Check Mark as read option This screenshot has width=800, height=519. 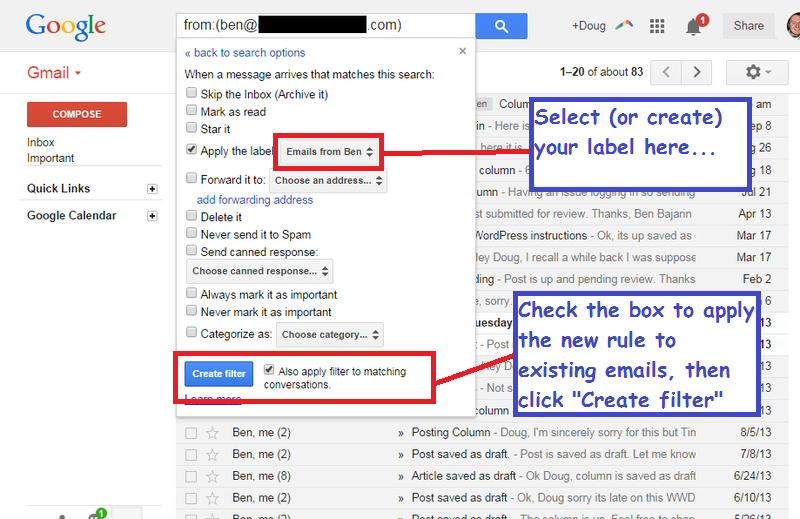(191, 110)
